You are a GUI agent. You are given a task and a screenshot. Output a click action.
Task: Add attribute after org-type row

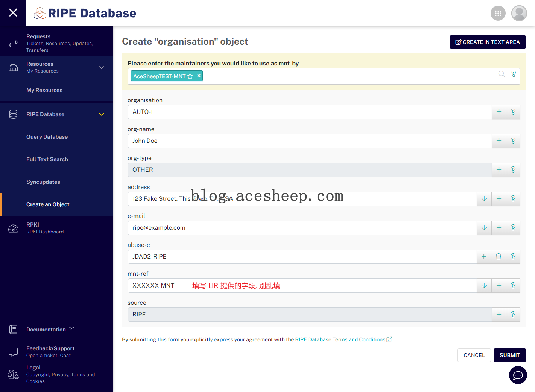point(499,170)
